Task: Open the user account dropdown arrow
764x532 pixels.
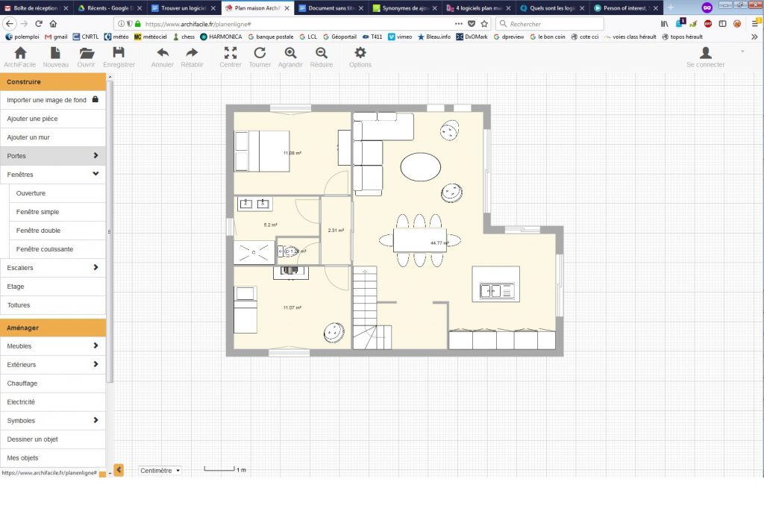Action: tap(742, 51)
